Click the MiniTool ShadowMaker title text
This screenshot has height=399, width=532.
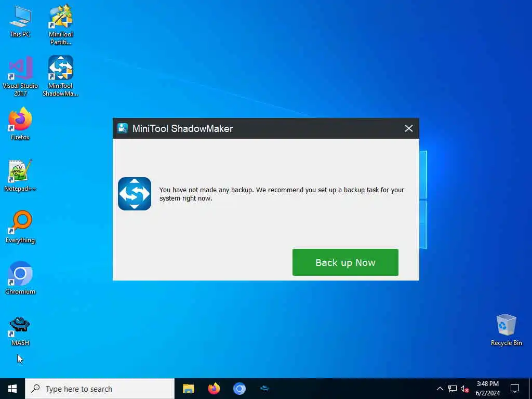[x=182, y=129]
